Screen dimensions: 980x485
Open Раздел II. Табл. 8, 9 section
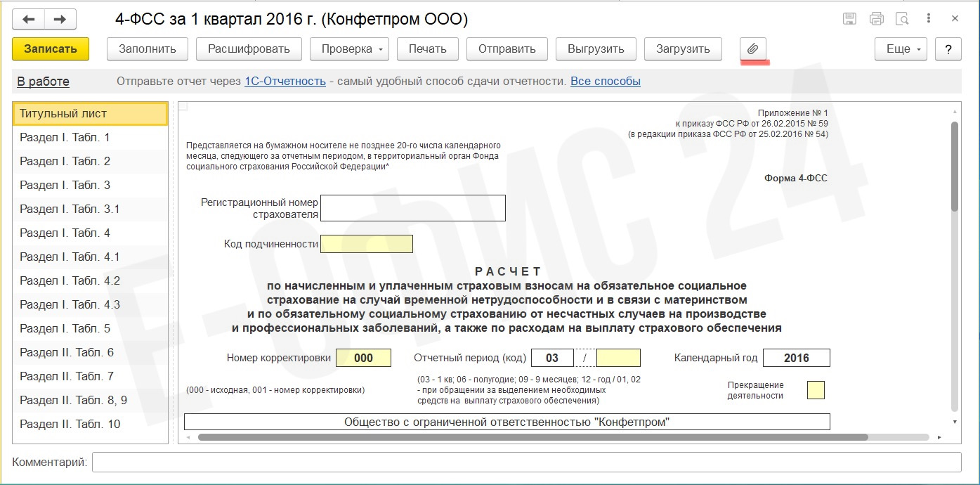(x=73, y=400)
